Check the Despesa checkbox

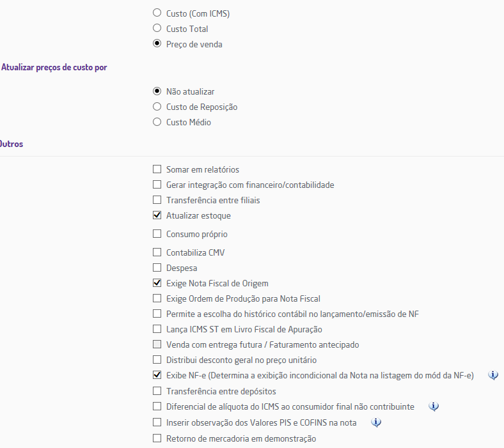157,268
